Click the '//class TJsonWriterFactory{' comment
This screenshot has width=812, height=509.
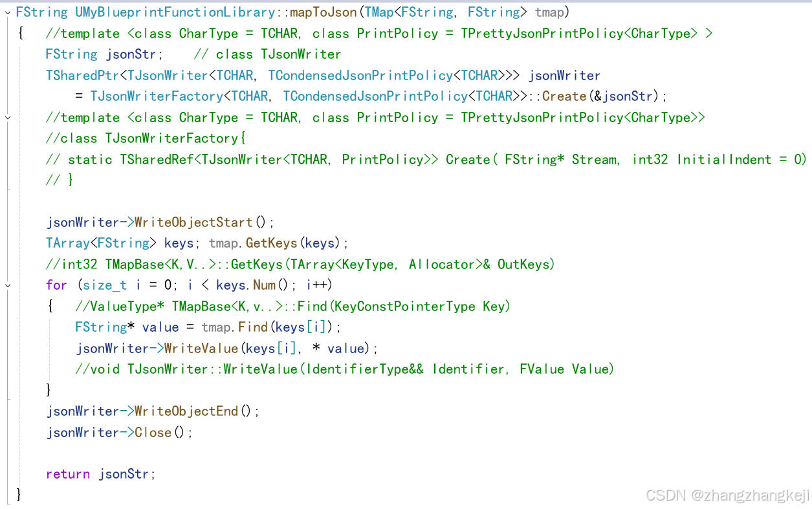tap(146, 138)
